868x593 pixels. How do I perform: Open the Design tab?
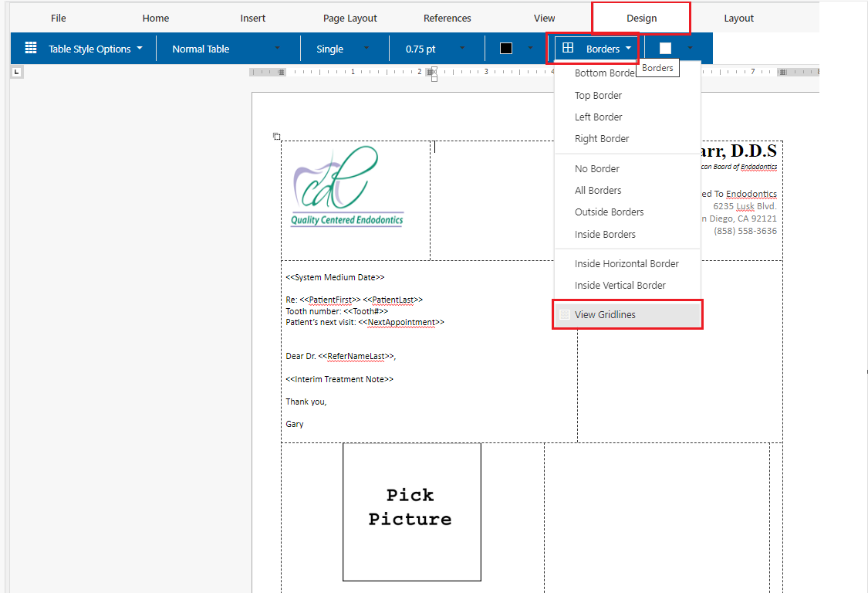pos(641,19)
